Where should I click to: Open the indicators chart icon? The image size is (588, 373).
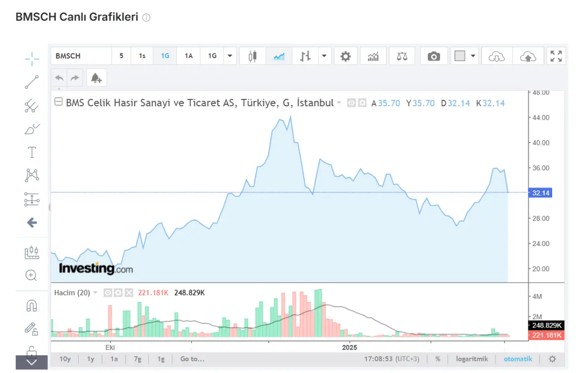coord(373,56)
